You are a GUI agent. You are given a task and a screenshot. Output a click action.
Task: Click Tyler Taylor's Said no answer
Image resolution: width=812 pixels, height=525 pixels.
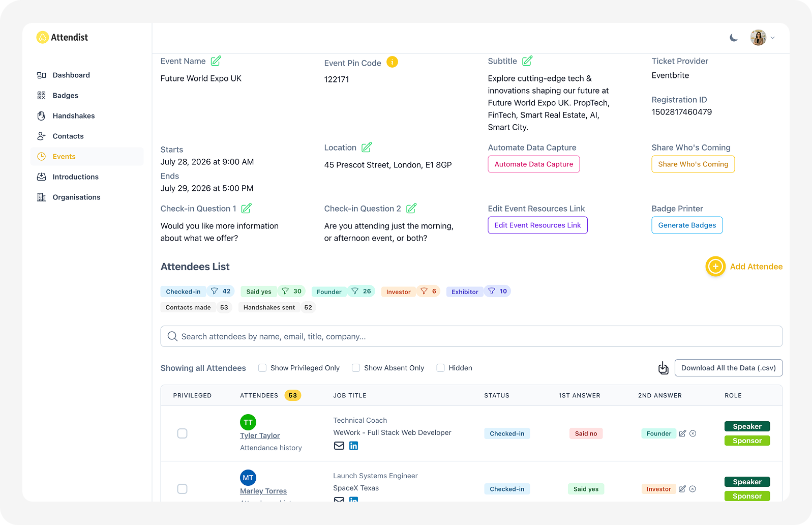pos(586,433)
